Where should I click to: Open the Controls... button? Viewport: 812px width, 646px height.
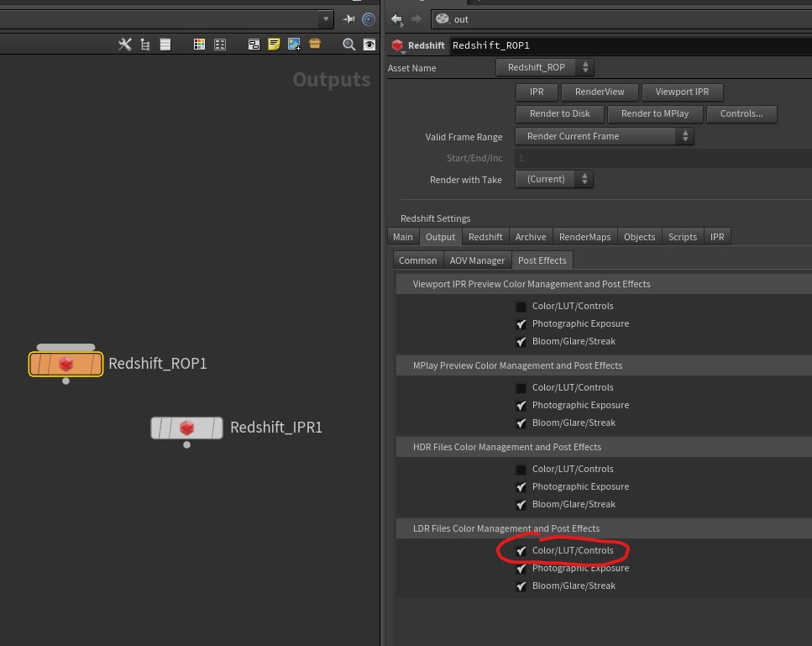741,113
